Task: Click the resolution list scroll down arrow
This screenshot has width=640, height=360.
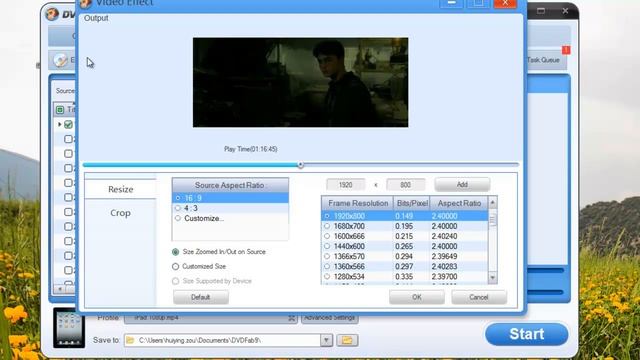Action: coord(493,278)
